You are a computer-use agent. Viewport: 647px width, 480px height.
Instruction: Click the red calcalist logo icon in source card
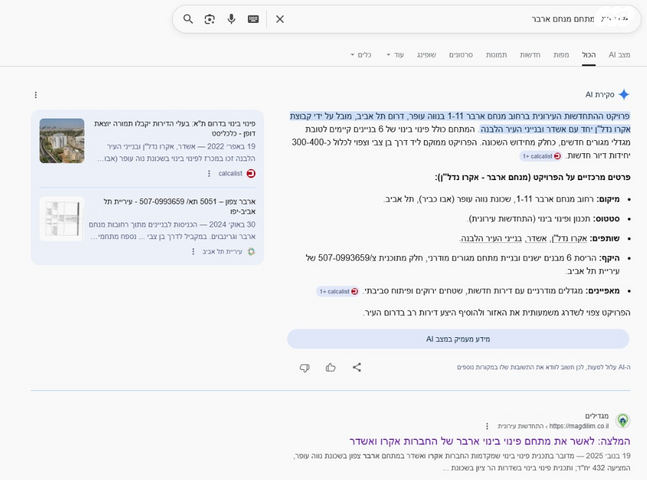251,173
